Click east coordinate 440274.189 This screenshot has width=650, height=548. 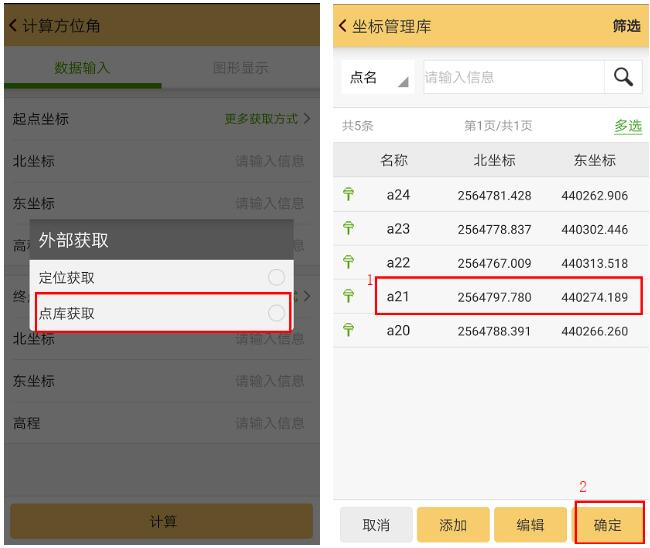594,297
